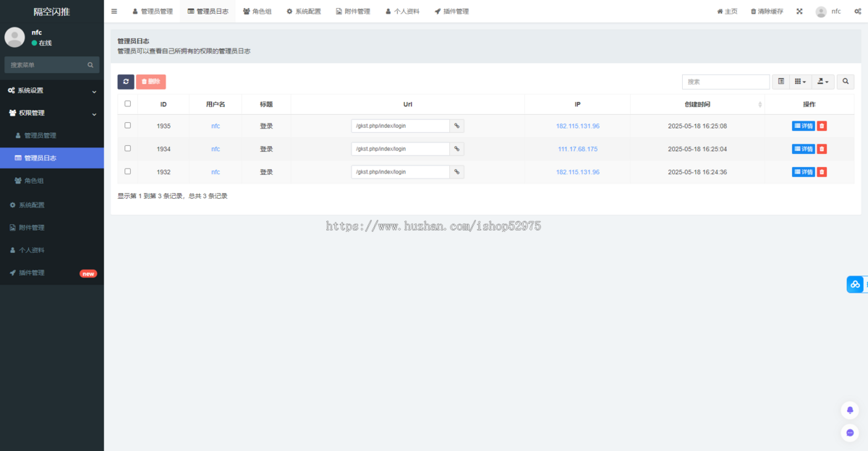
Task: Delete log entry 1932 with trash icon
Action: tap(822, 172)
